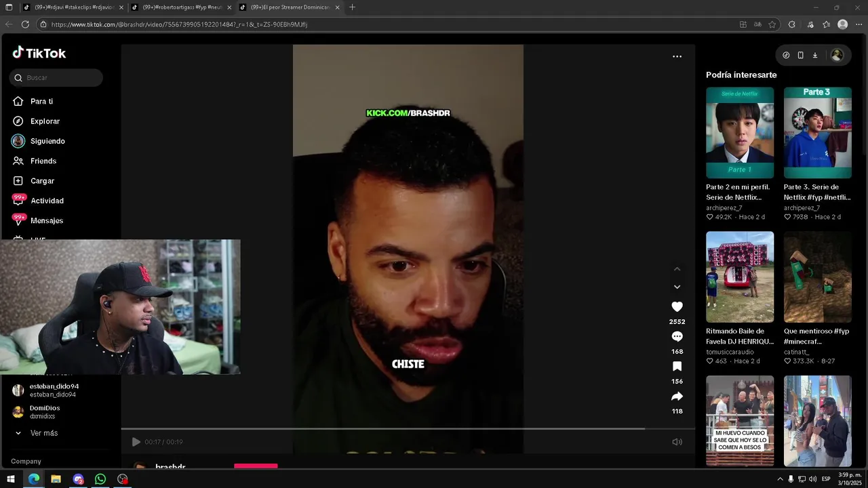Open Cargar upload page
The image size is (868, 488).
pyautogui.click(x=33, y=181)
